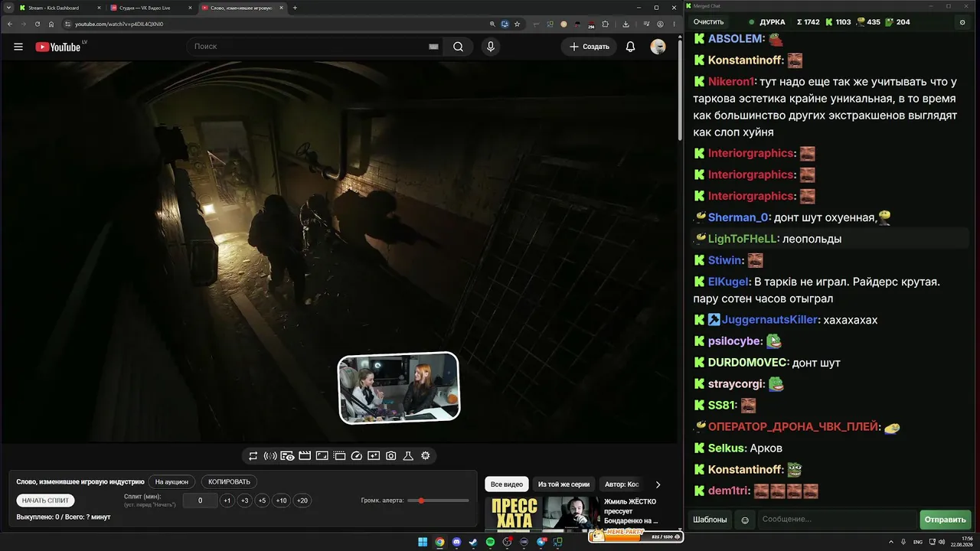
Task: Switch to the Студия — VK Видео Live tab
Action: coord(150,8)
